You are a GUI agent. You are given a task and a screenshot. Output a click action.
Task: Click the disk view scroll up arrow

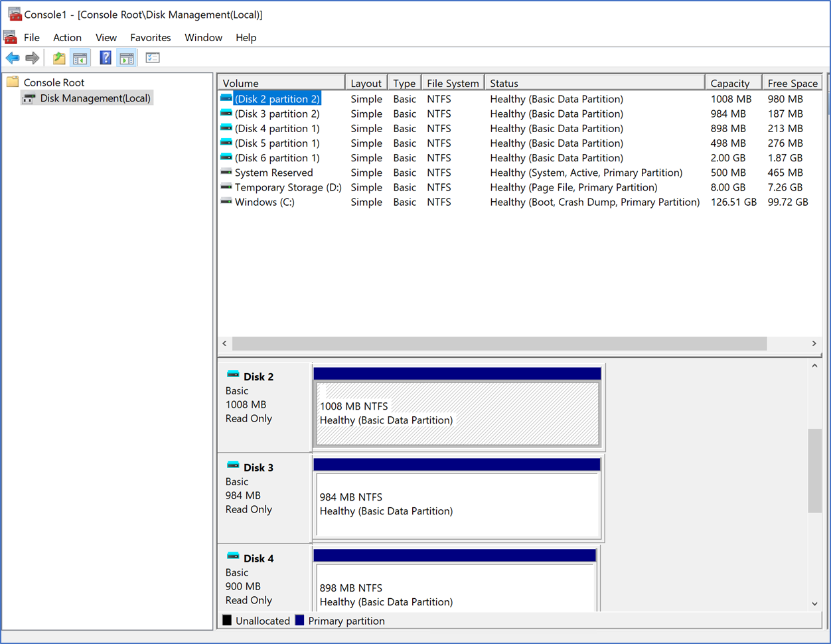(814, 366)
